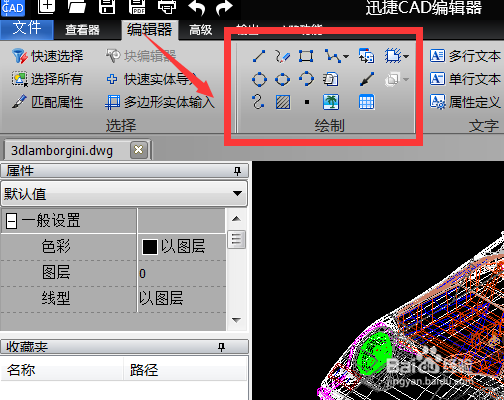Image resolution: width=504 pixels, height=400 pixels.
Task: Select the Polyline drawing tool
Action: click(332, 56)
